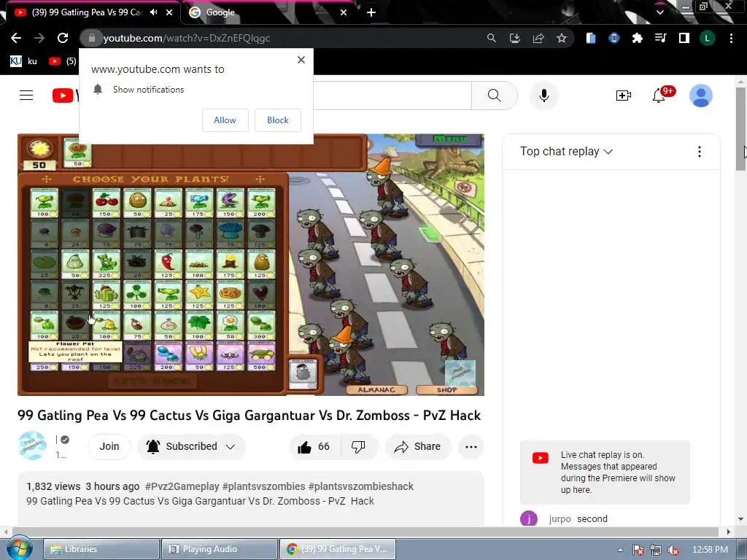The height and width of the screenshot is (560, 747).
Task: Expand the Top chat replay dropdown
Action: 566,152
